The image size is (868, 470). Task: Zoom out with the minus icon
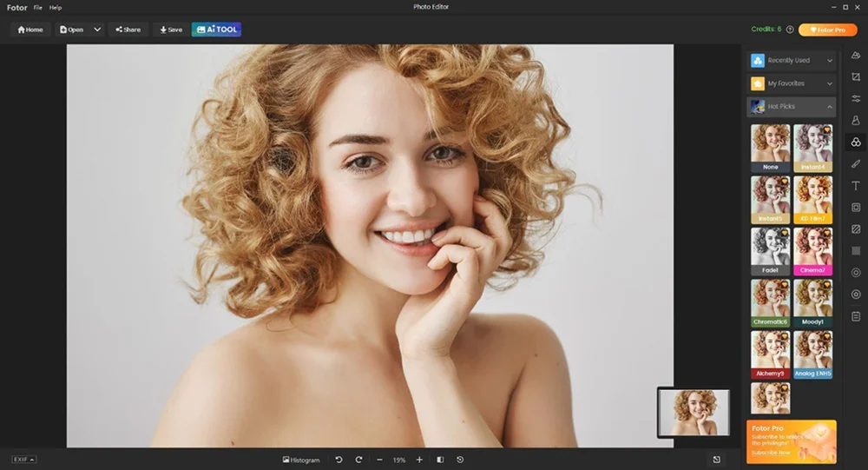coord(379,460)
